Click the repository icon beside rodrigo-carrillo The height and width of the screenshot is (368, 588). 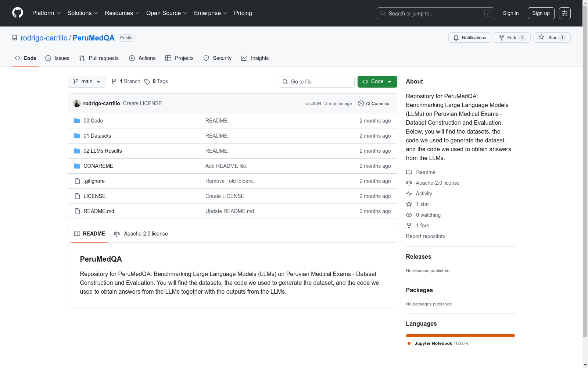click(x=15, y=38)
